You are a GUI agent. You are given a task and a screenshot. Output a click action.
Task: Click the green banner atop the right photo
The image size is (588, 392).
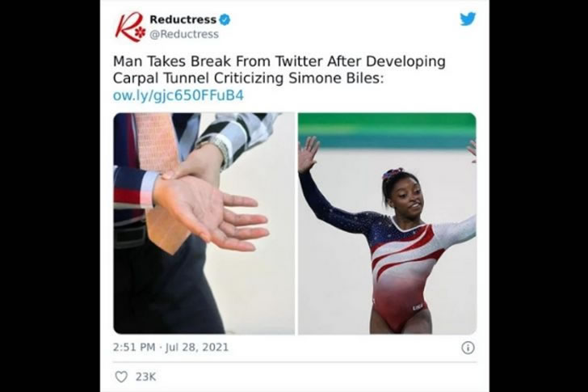(387, 131)
